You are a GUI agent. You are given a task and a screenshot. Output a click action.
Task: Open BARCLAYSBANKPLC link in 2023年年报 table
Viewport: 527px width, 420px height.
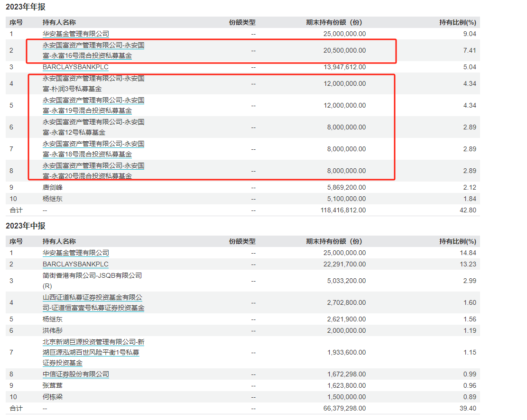coord(75,67)
